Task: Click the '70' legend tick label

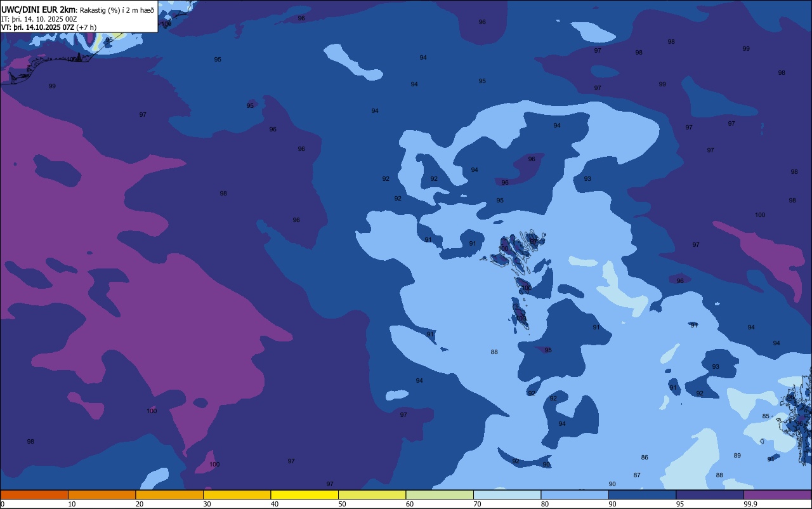Action: tap(477, 504)
